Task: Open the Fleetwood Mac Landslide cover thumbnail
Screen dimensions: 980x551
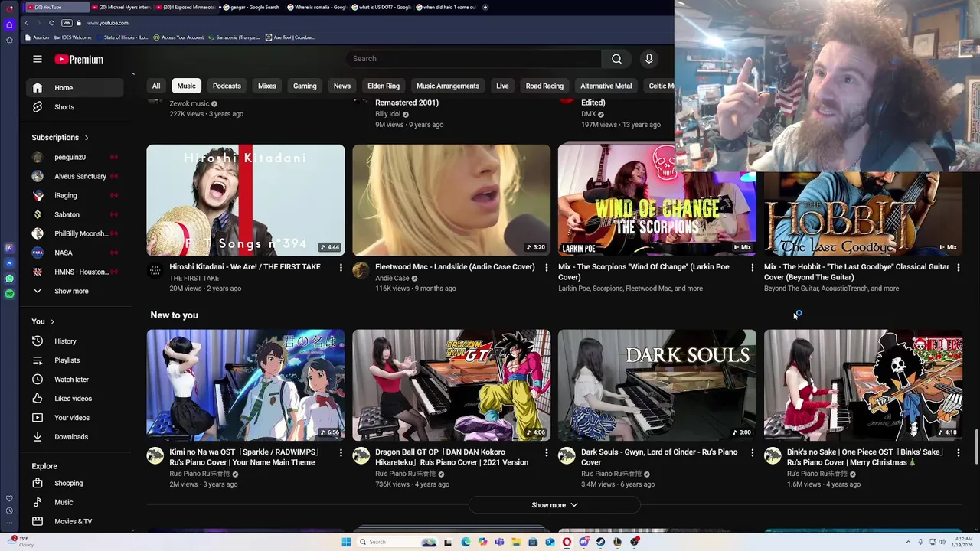Action: pyautogui.click(x=451, y=200)
